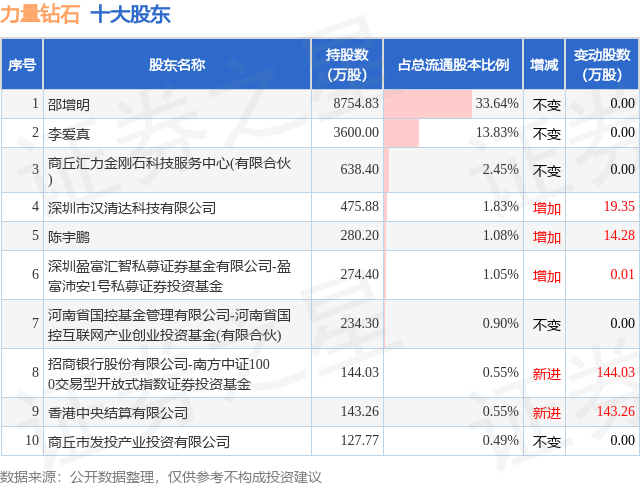Click the 力量钻石 title text
Viewport: 640px width, 486px height.
tap(40, 14)
